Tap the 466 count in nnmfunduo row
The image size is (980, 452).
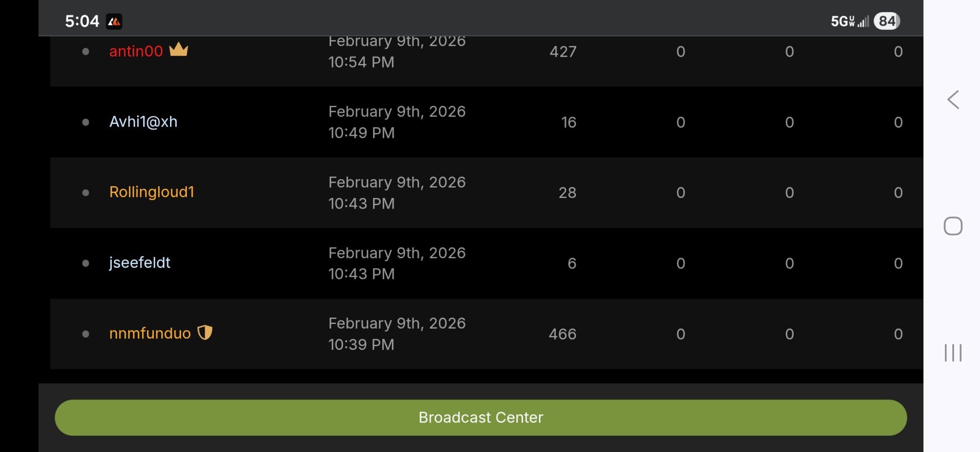click(562, 334)
